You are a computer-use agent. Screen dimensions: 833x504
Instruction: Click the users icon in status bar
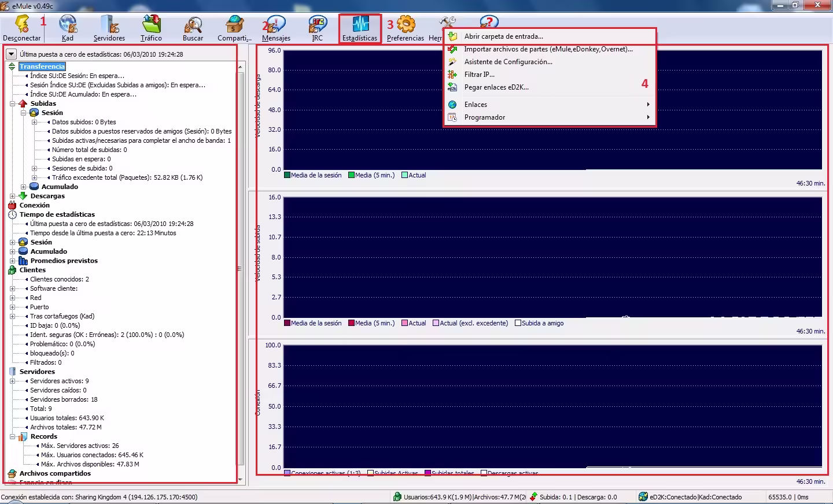(397, 497)
